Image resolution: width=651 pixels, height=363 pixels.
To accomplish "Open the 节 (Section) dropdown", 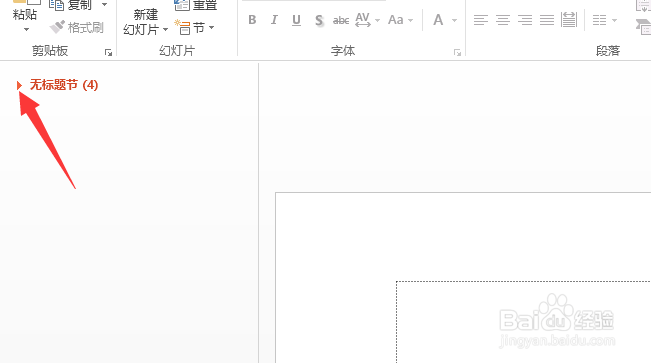I will (x=194, y=28).
